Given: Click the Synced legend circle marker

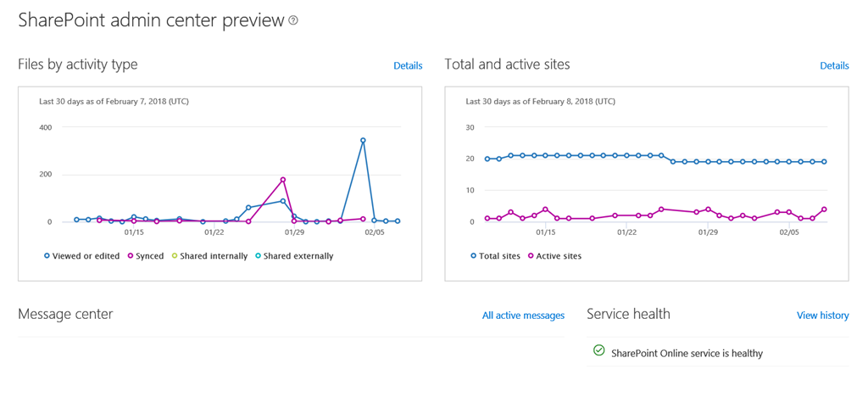Looking at the screenshot, I should (131, 256).
